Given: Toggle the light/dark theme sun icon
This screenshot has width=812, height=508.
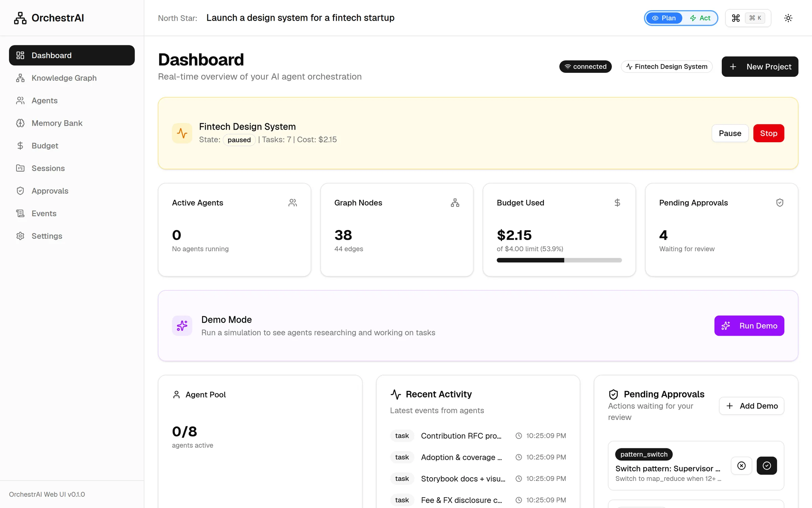Looking at the screenshot, I should coord(788,18).
